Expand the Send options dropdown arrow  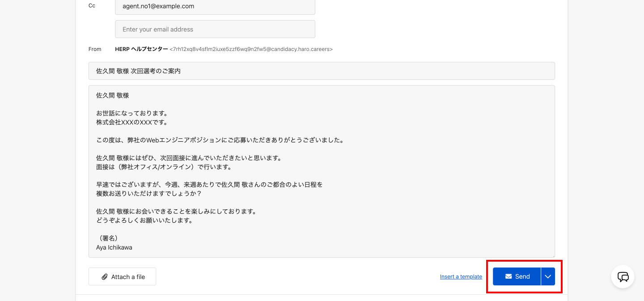pyautogui.click(x=548, y=276)
